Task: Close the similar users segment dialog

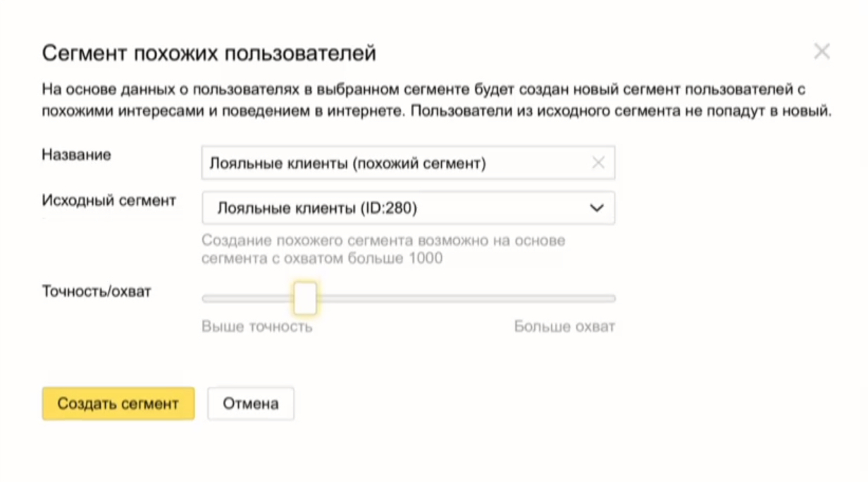Action: pos(821,51)
